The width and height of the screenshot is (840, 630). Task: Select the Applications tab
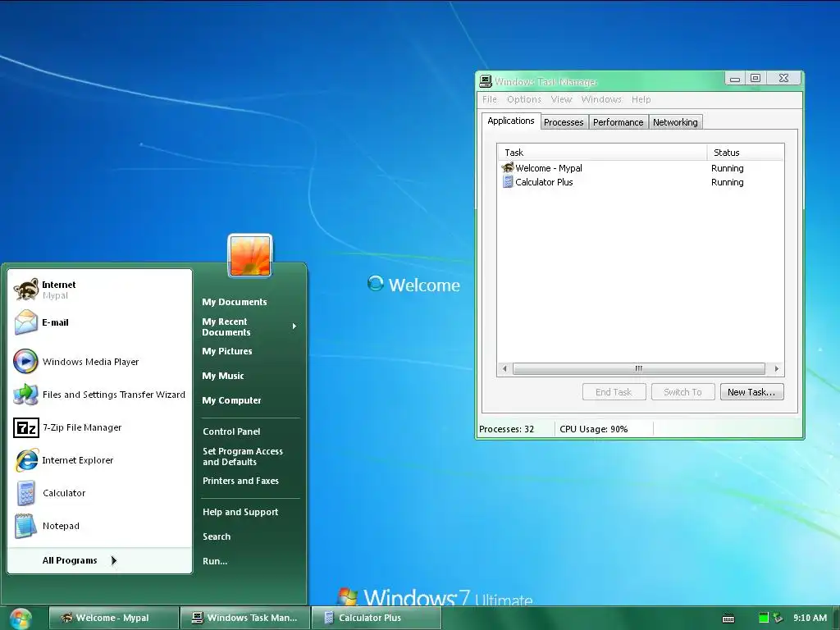click(x=510, y=121)
